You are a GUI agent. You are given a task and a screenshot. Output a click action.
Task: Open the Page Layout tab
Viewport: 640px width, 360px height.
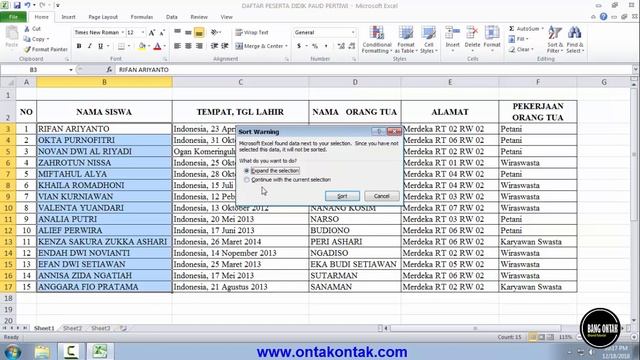103,17
